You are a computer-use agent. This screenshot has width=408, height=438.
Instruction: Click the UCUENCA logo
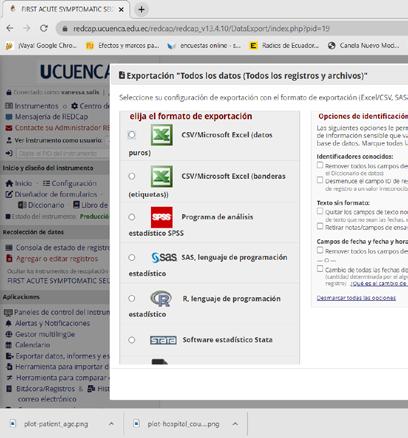(x=74, y=71)
